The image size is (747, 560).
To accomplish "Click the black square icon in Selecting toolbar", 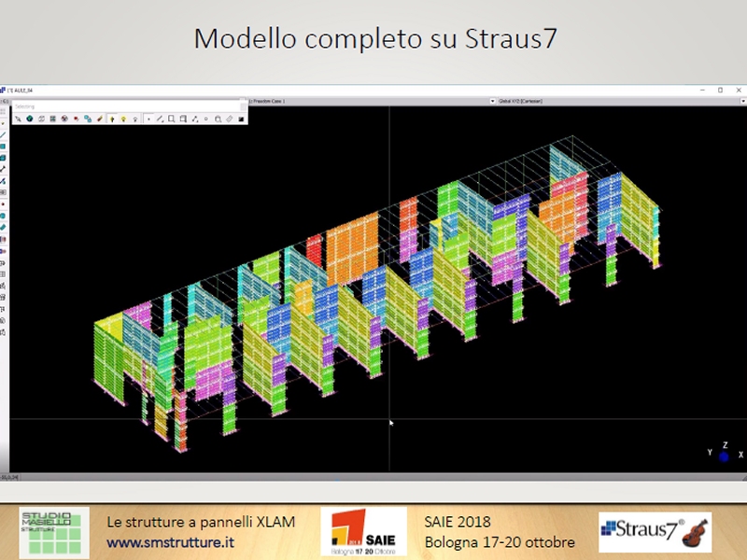I will coord(242,119).
